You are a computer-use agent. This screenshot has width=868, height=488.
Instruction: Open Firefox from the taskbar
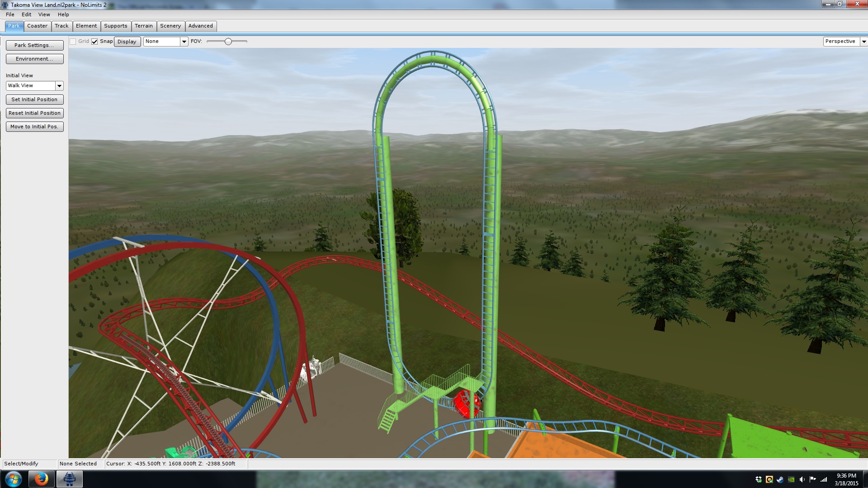[41, 479]
